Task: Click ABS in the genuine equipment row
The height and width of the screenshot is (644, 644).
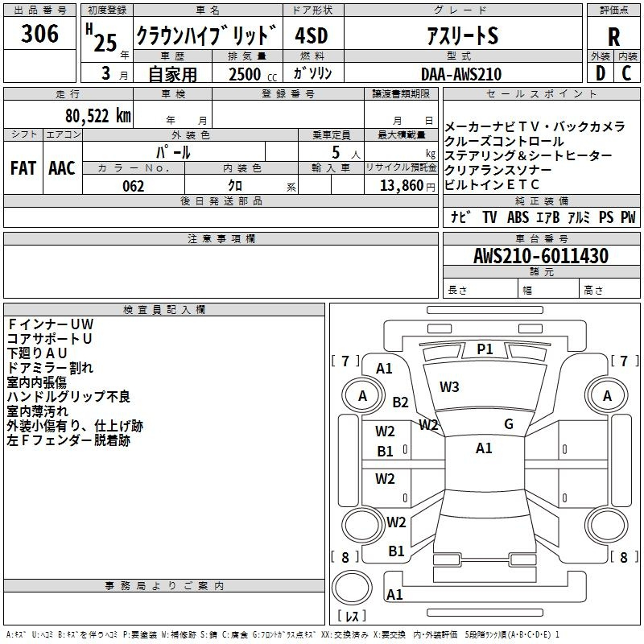Action: click(518, 217)
